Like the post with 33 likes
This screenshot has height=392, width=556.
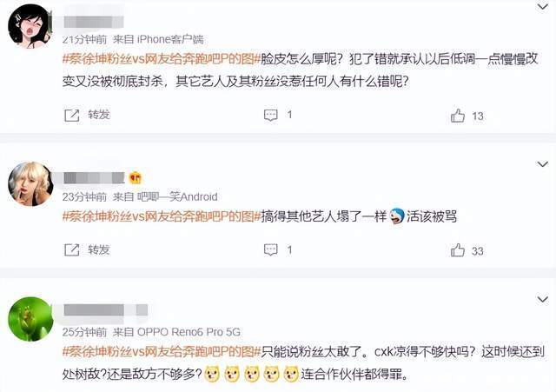[x=458, y=250]
